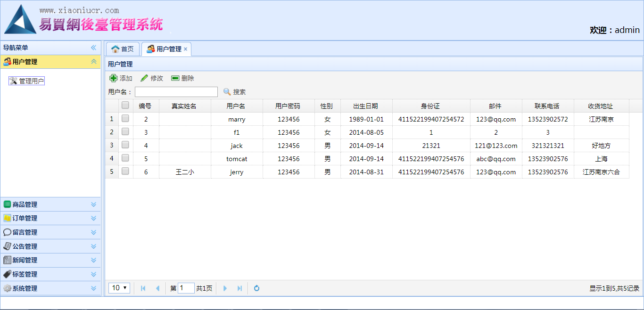Viewport: 644px width, 310px height.
Task: Click the Delete (删除) minus icon
Action: [175, 78]
